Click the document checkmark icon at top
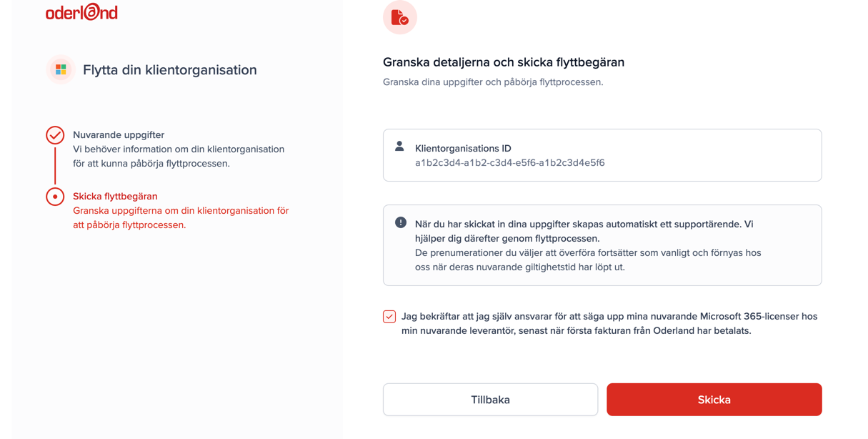Image resolution: width=868 pixels, height=439 pixels. point(400,17)
